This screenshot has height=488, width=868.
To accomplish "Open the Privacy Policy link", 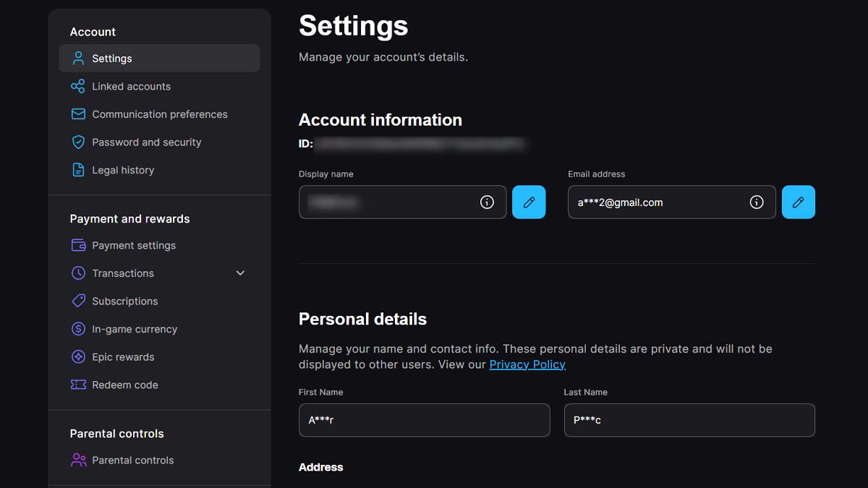I will pyautogui.click(x=527, y=364).
